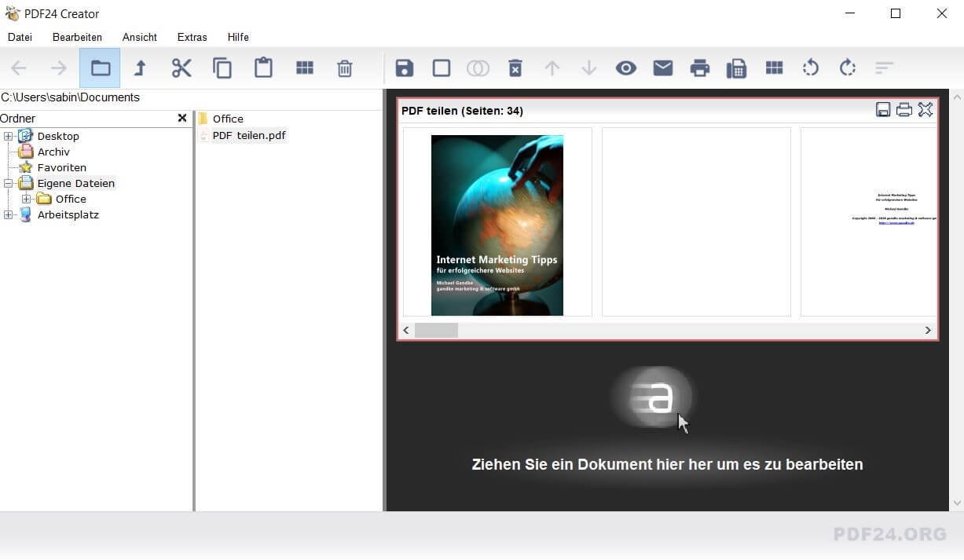Print the PDF teilen document via header icon
The width and height of the screenshot is (964, 560).
(x=904, y=110)
